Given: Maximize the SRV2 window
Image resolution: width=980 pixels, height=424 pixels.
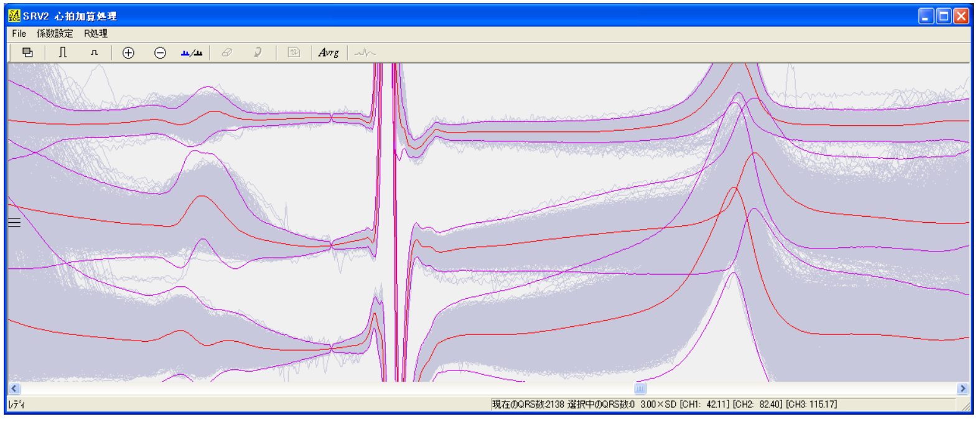Looking at the screenshot, I should [943, 16].
